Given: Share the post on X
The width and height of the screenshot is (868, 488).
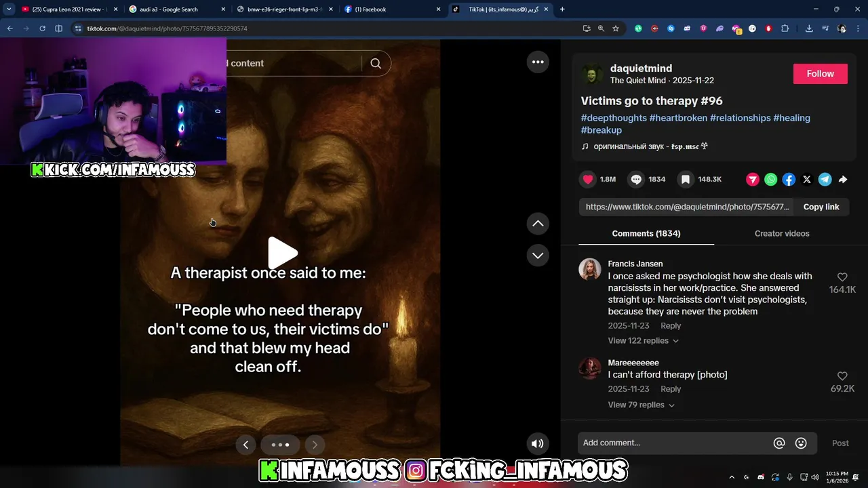Looking at the screenshot, I should click(x=807, y=180).
